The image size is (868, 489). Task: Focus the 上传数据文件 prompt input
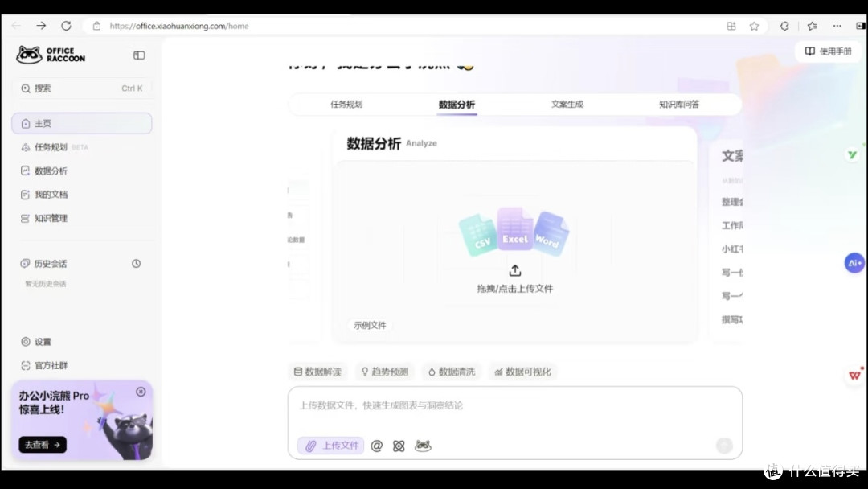515,405
